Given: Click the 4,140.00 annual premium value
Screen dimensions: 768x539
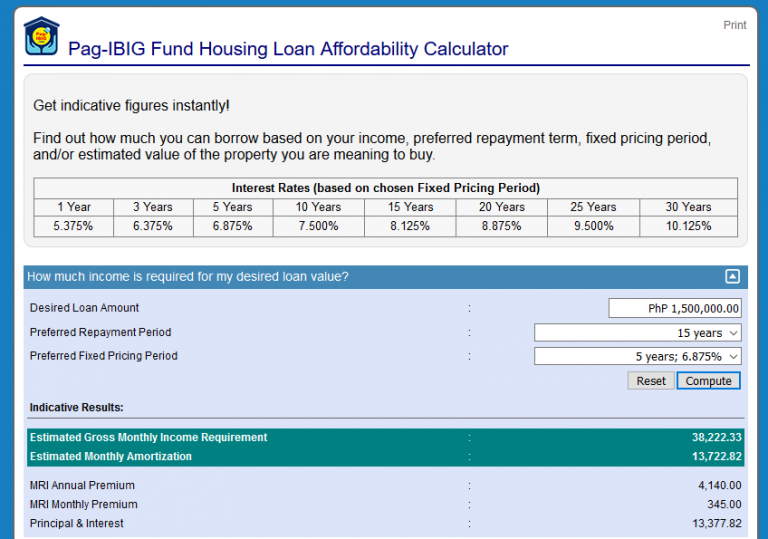Looking at the screenshot, I should (x=720, y=485).
